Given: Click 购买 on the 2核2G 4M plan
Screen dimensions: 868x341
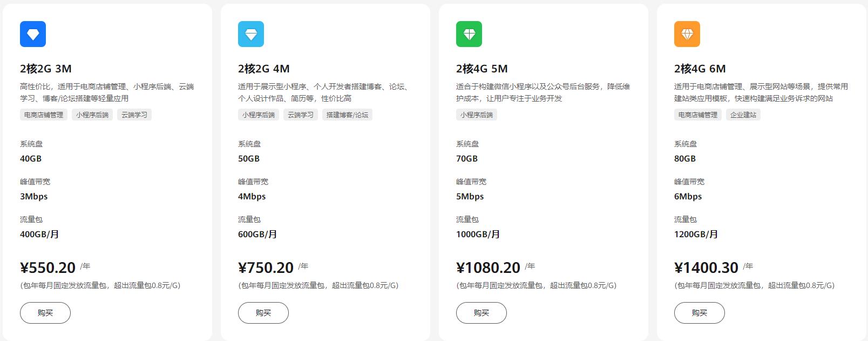Looking at the screenshot, I should [263, 312].
